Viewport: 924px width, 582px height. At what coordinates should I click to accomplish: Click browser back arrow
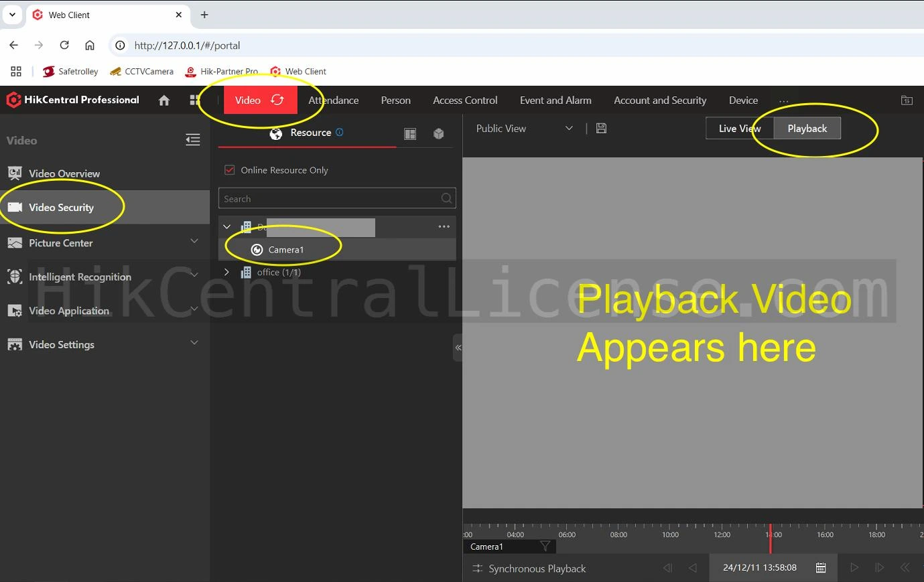coord(14,46)
